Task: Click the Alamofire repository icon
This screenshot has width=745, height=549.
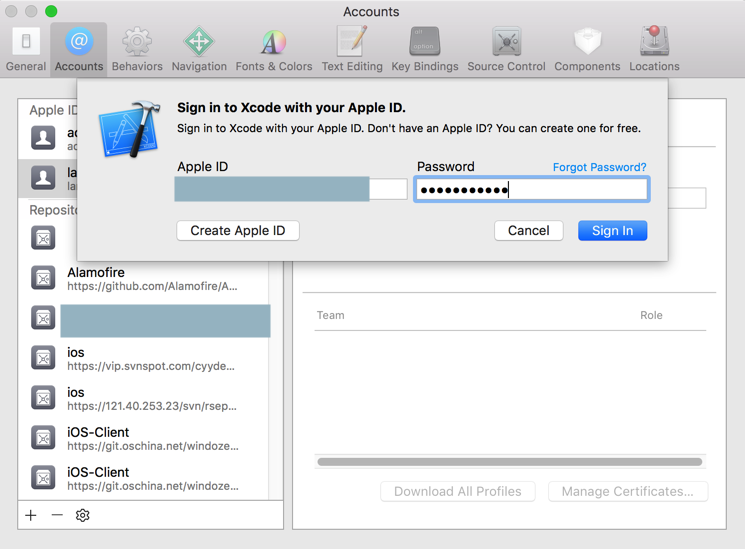Action: (43, 278)
